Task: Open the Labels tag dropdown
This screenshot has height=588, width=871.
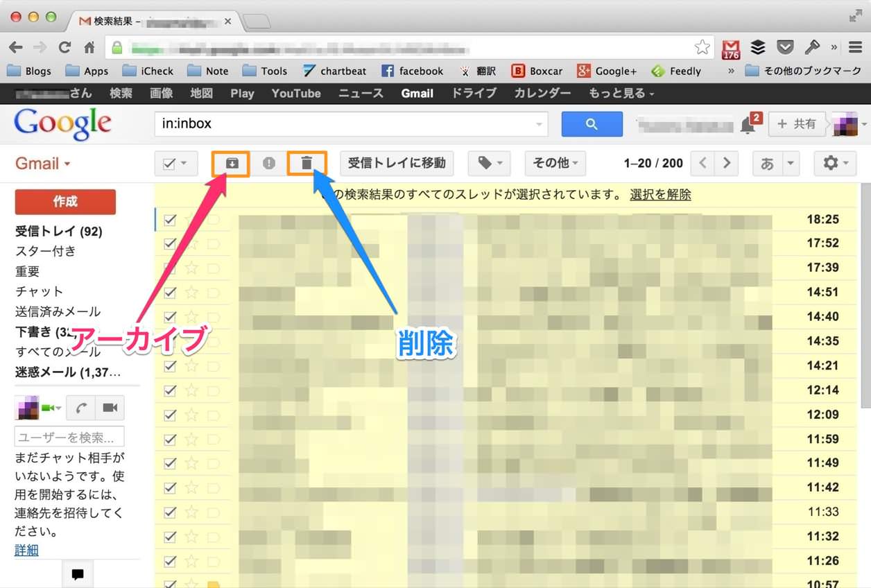Action: 489,163
